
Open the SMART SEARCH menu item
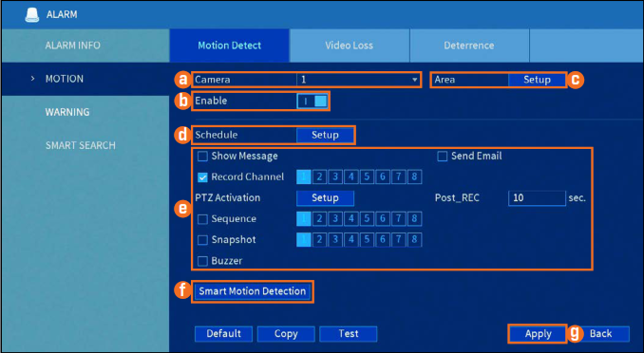[81, 145]
